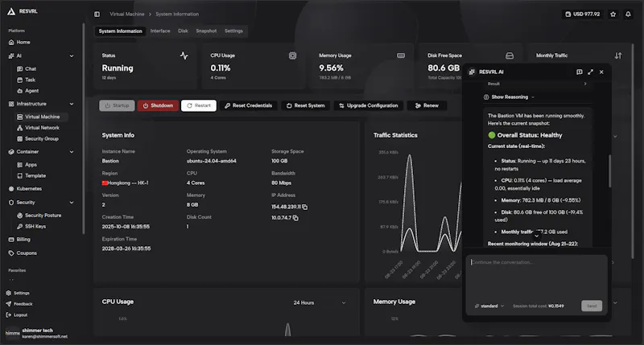644x345 pixels.
Task: Close the RESVRL AI panel
Action: (x=601, y=72)
